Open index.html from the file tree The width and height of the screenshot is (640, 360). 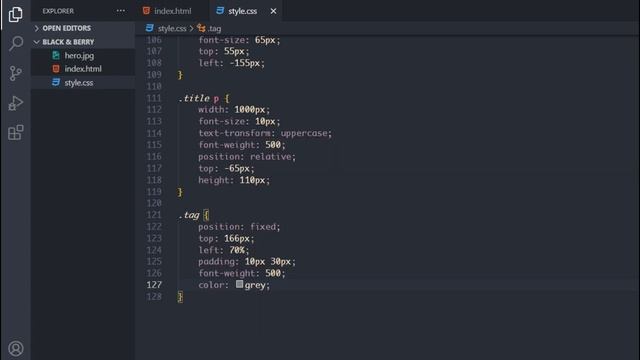83,69
